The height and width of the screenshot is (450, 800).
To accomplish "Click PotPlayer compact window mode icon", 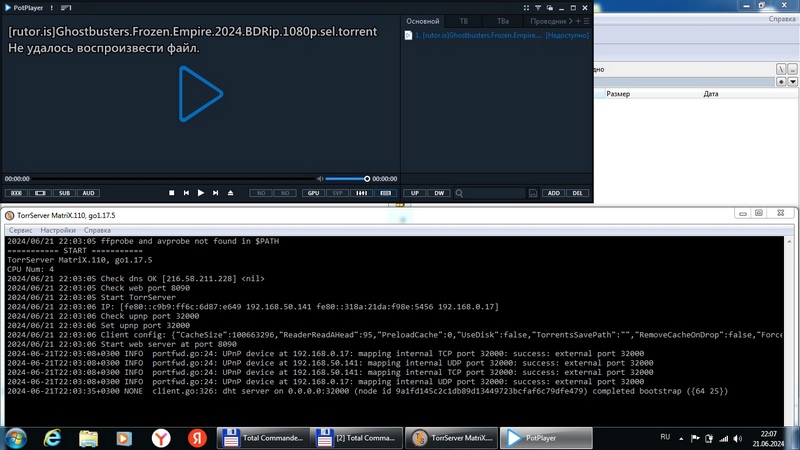I will click(549, 8).
